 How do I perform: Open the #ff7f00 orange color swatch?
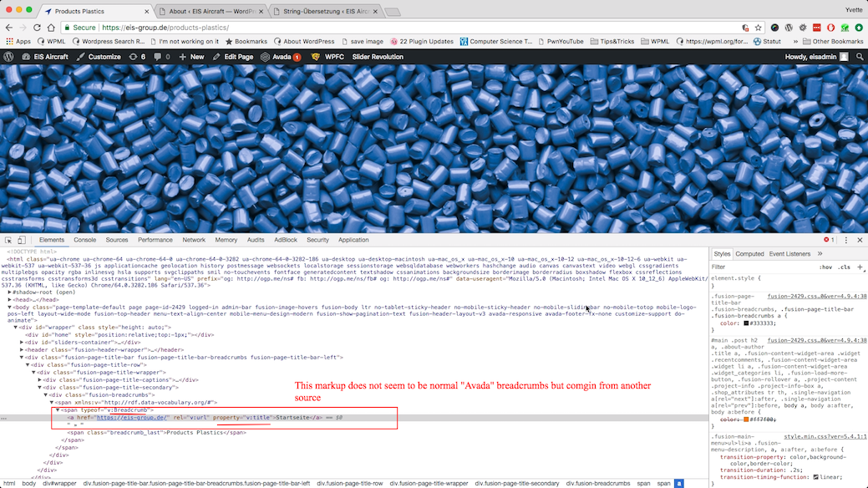click(746, 419)
